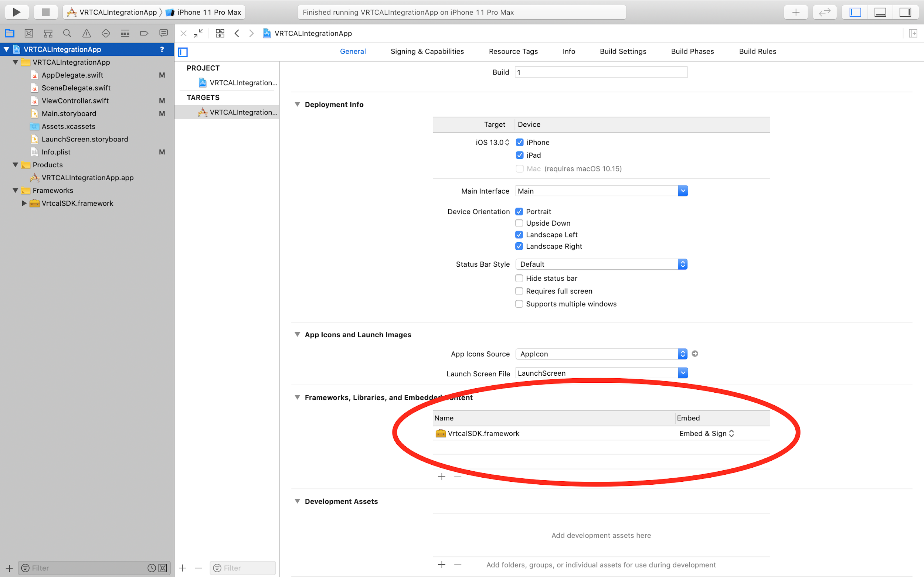Open the Find navigator magnifier icon
The width and height of the screenshot is (924, 577).
point(67,34)
